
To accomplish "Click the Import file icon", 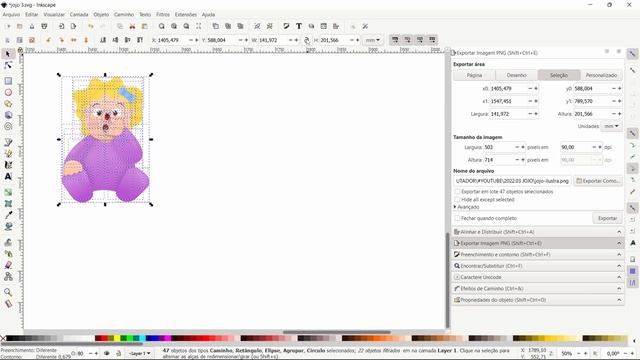I will (x=61, y=26).
